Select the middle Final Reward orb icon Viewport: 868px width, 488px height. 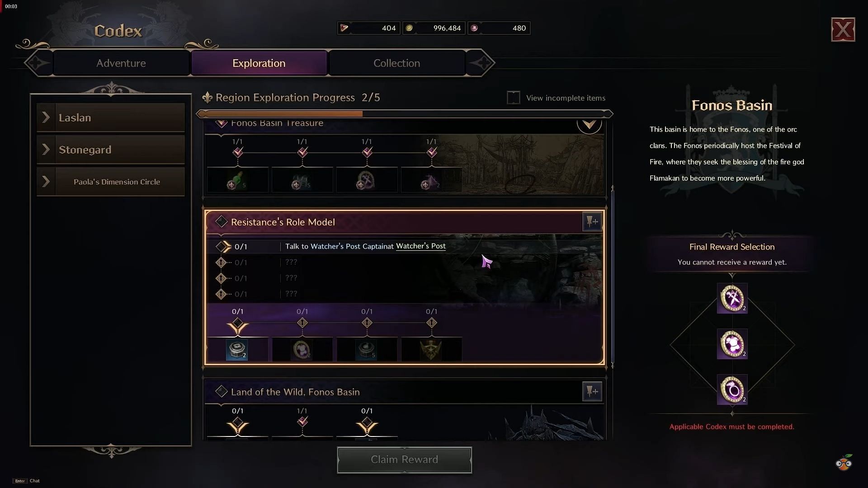732,344
